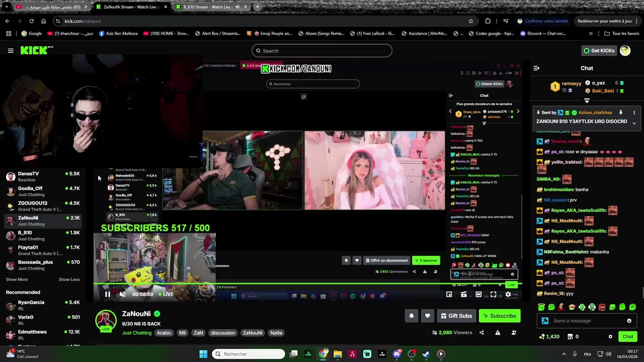The image size is (644, 362).
Task: Open the Just Chatting category link
Action: [137, 333]
